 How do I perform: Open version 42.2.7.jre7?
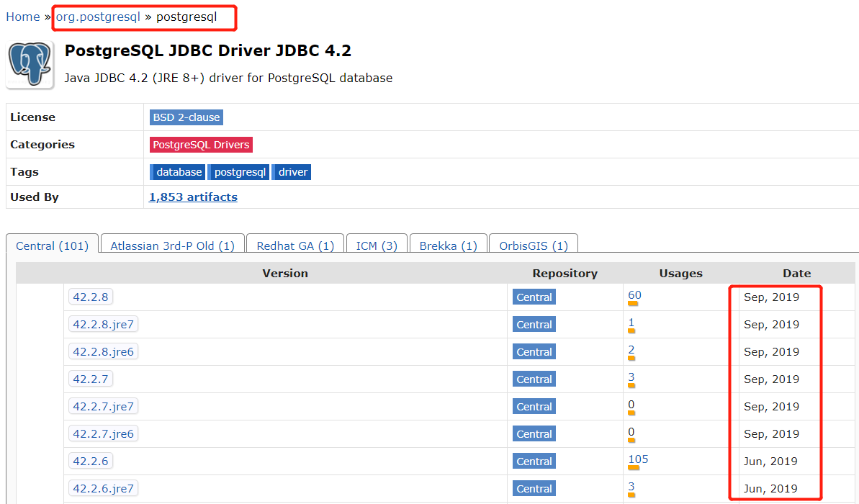click(103, 407)
